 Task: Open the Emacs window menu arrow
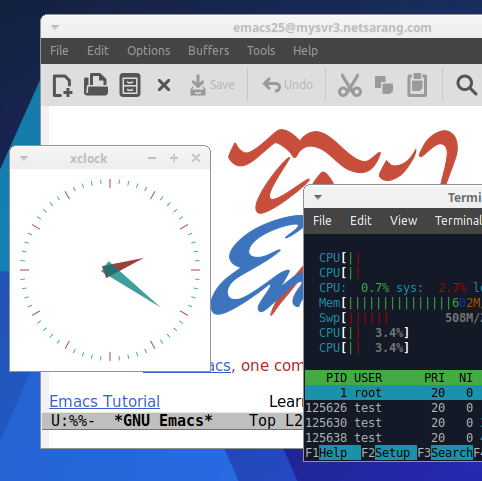pos(55,27)
